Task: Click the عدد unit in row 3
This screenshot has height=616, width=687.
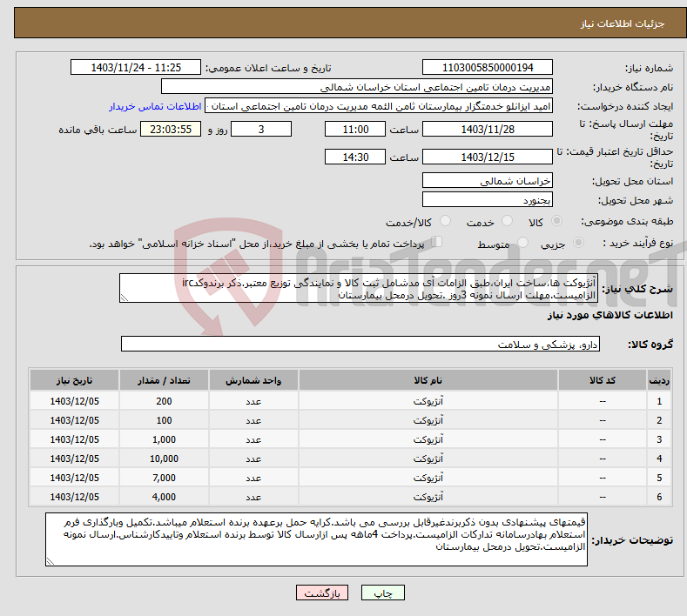Action: [253, 439]
